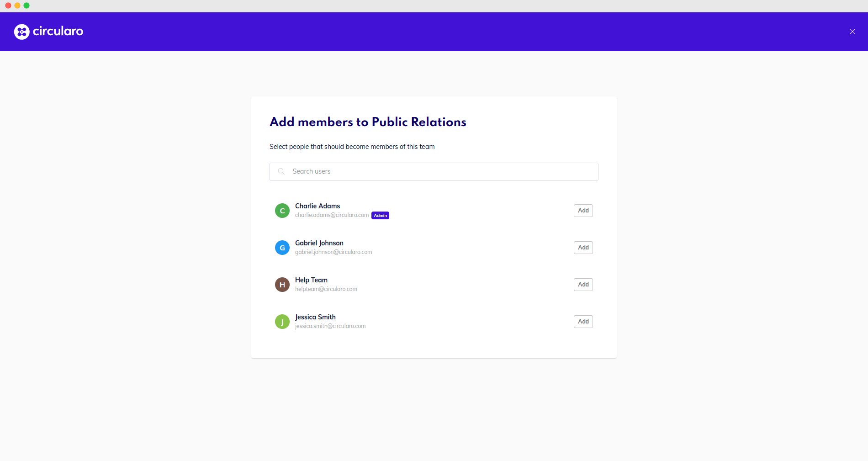Click the search magnifier icon
868x461 pixels.
(281, 171)
